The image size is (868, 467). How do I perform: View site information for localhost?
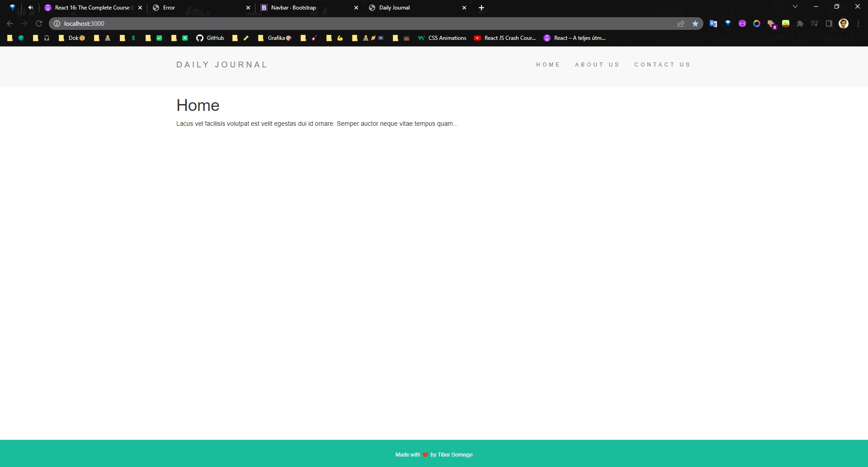point(57,24)
